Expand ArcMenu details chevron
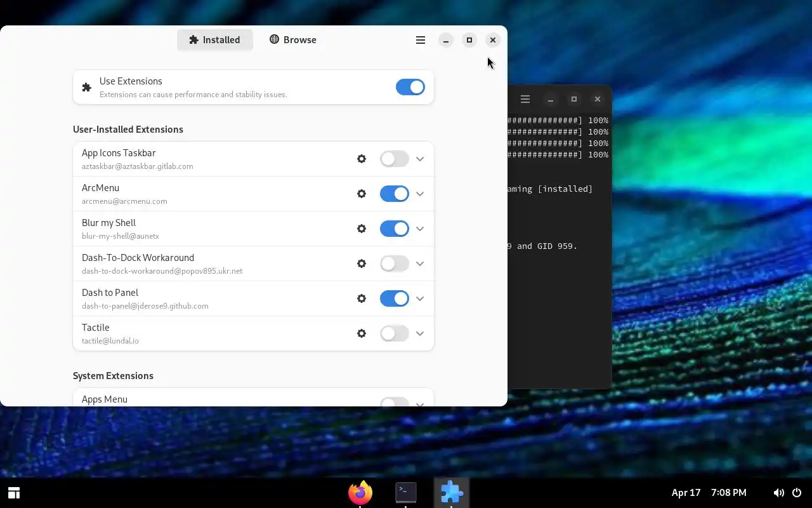This screenshot has width=812, height=508. click(x=420, y=194)
